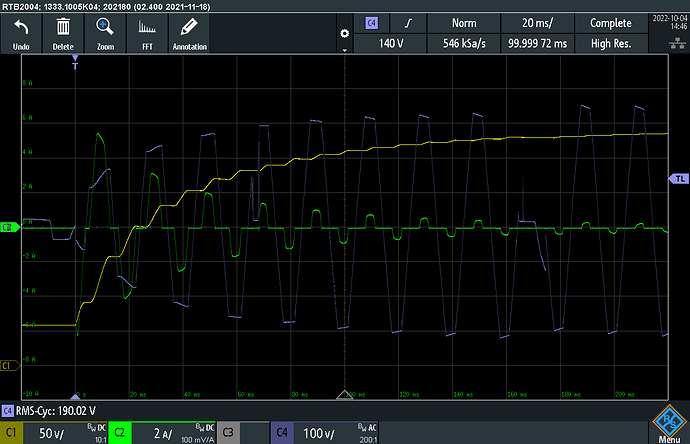The image size is (690, 444).
Task: Click the Delete trash icon
Action: click(63, 33)
